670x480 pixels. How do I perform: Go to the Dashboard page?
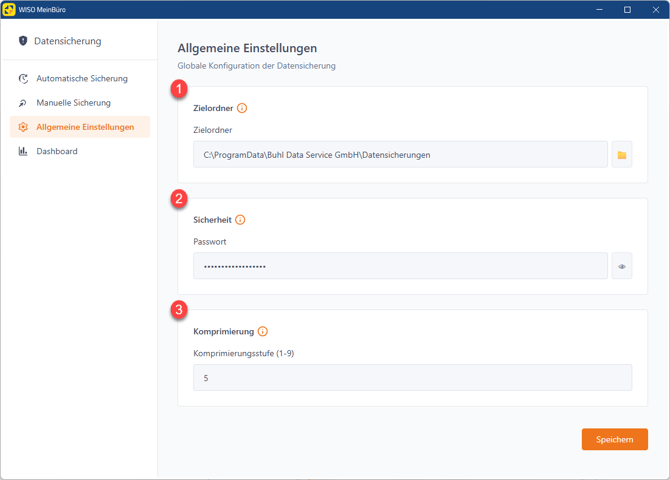click(x=80, y=151)
